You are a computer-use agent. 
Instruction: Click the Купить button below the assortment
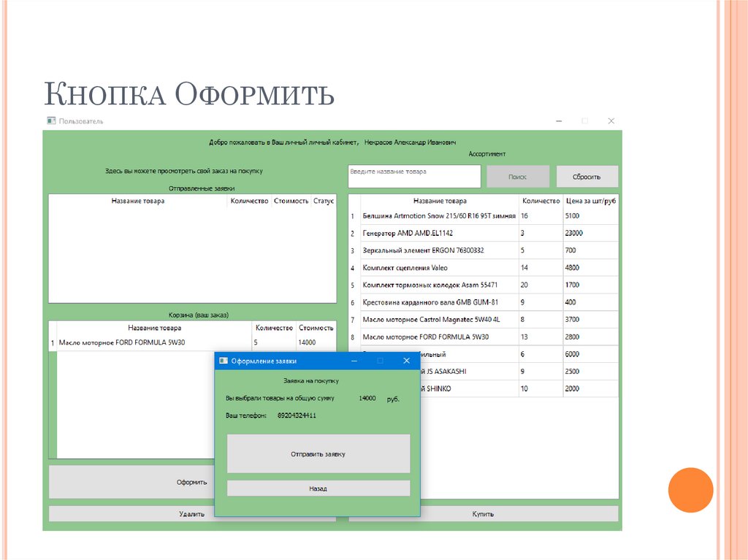click(483, 514)
